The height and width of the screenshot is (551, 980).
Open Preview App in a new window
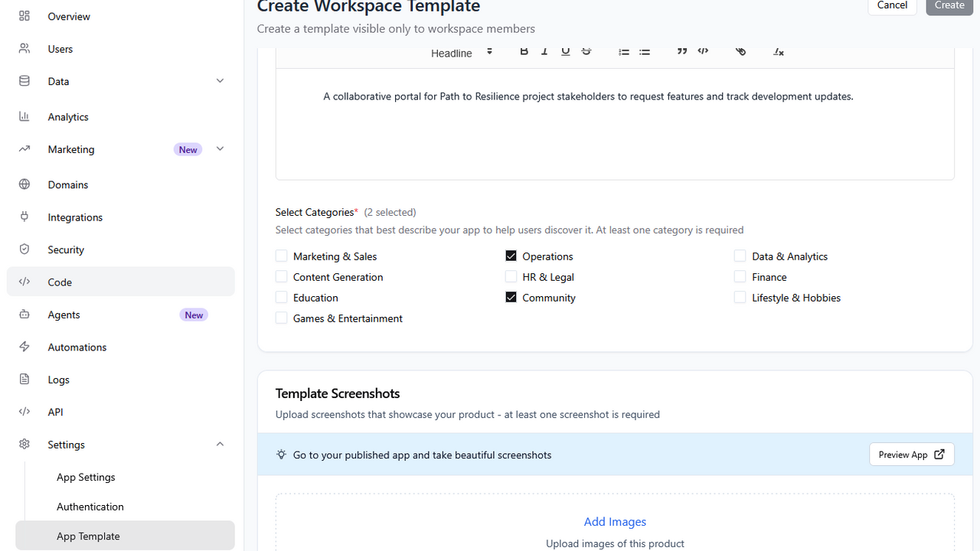912,455
